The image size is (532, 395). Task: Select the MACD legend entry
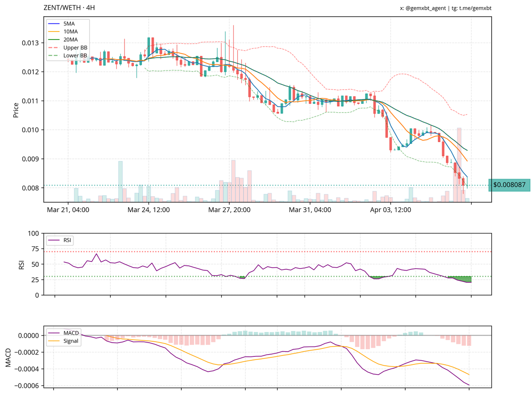coord(64,333)
